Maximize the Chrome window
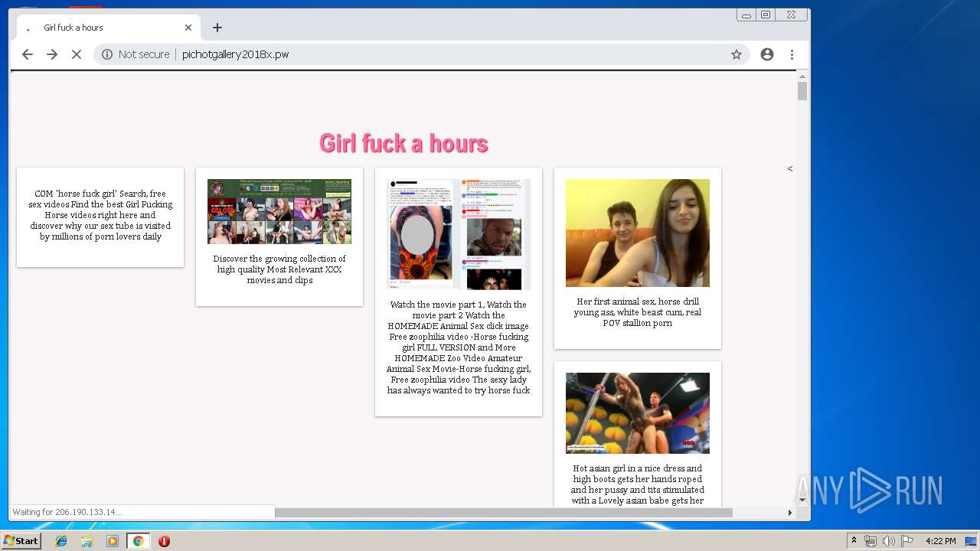 click(x=766, y=15)
